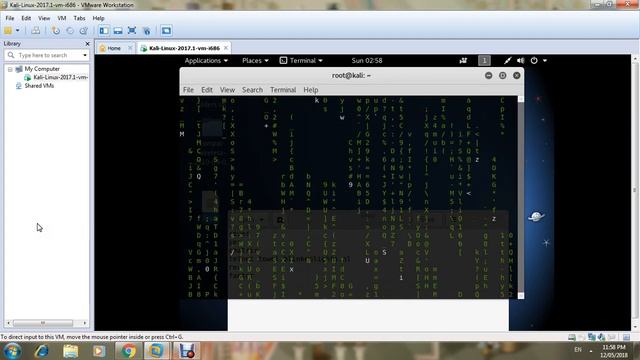The image size is (640, 360).
Task: Open Windows Media Player from the taskbar
Action: (x=99, y=351)
